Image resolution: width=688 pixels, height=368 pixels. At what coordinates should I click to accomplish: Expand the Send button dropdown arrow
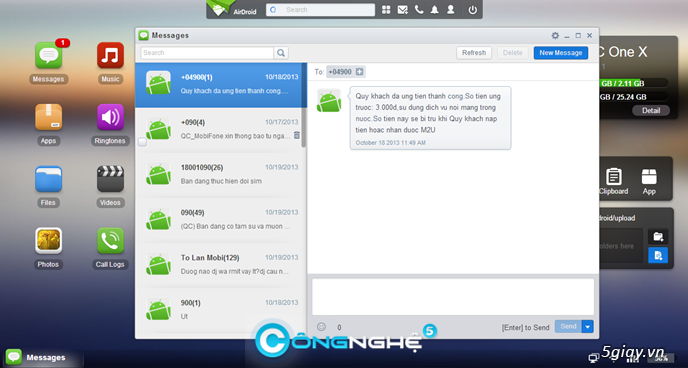click(588, 326)
